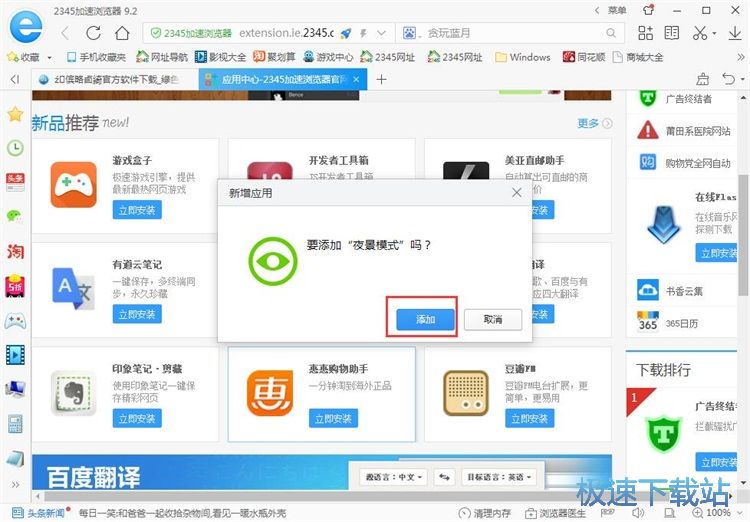
Task: Open 商城大全 bookmark
Action: pos(638,57)
